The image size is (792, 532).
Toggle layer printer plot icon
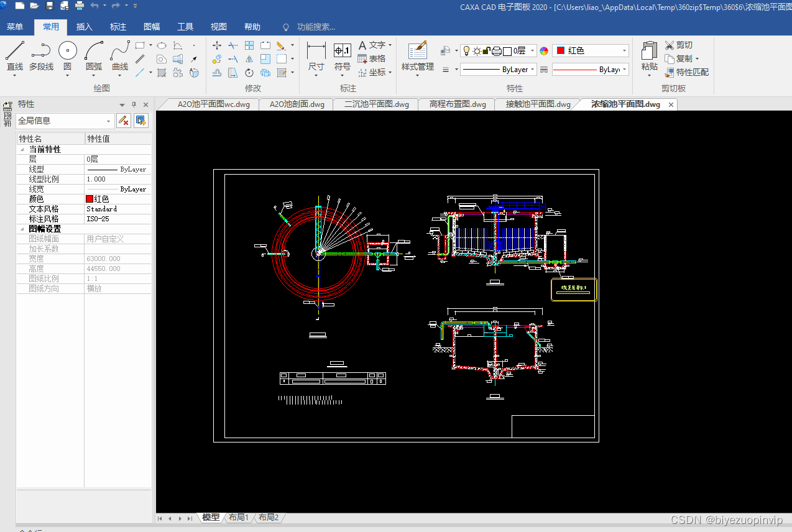(496, 51)
